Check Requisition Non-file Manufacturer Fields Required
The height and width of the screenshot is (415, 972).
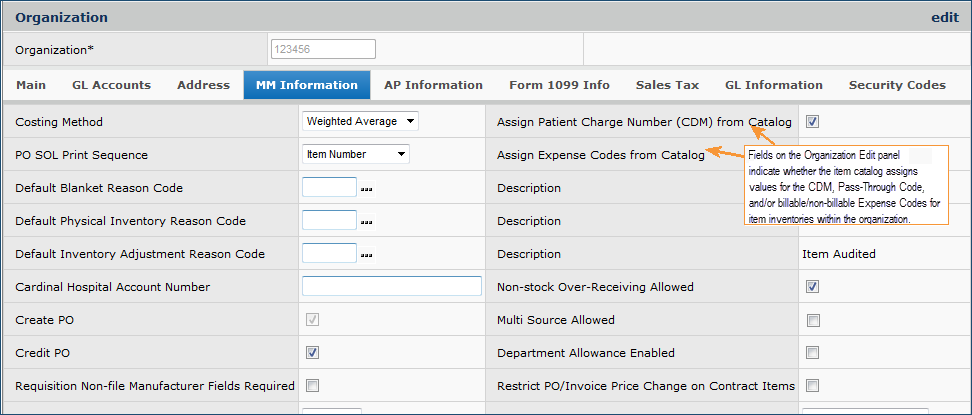pos(312,386)
